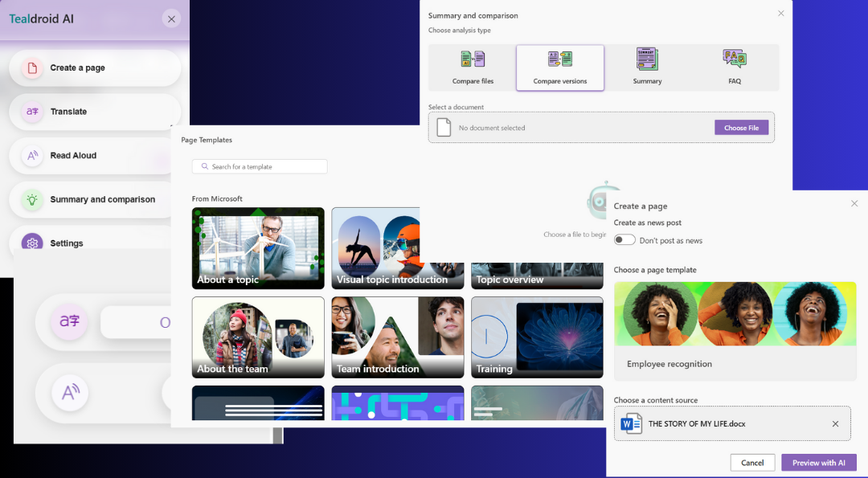Viewport: 868px width, 478px height.
Task: Select the Employee recognition template card
Action: (x=735, y=330)
